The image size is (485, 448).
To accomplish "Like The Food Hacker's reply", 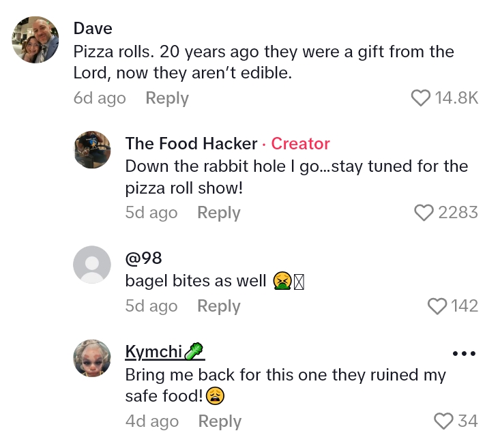I will pos(424,213).
